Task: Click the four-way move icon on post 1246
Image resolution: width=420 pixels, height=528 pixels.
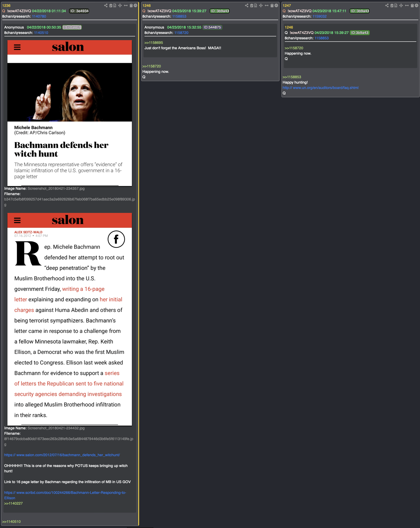Action: 261,5
